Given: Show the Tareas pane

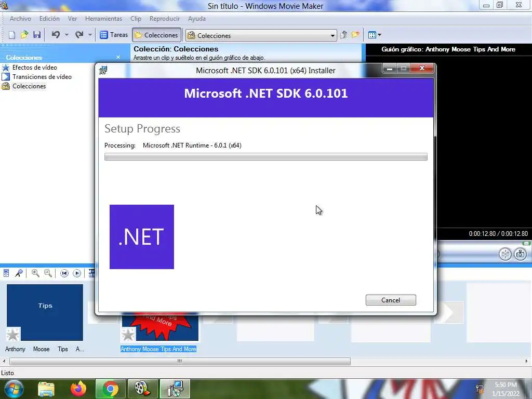Looking at the screenshot, I should coord(114,35).
